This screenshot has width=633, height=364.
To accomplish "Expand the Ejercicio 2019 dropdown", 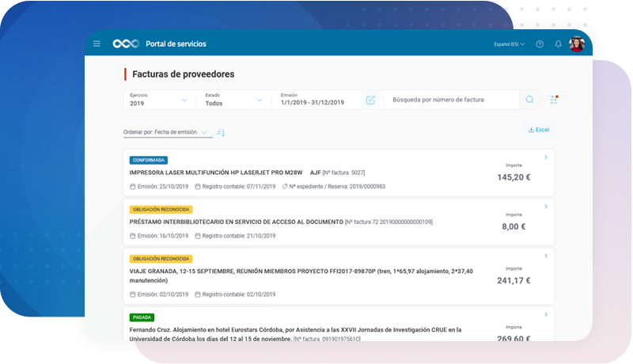I will point(159,100).
